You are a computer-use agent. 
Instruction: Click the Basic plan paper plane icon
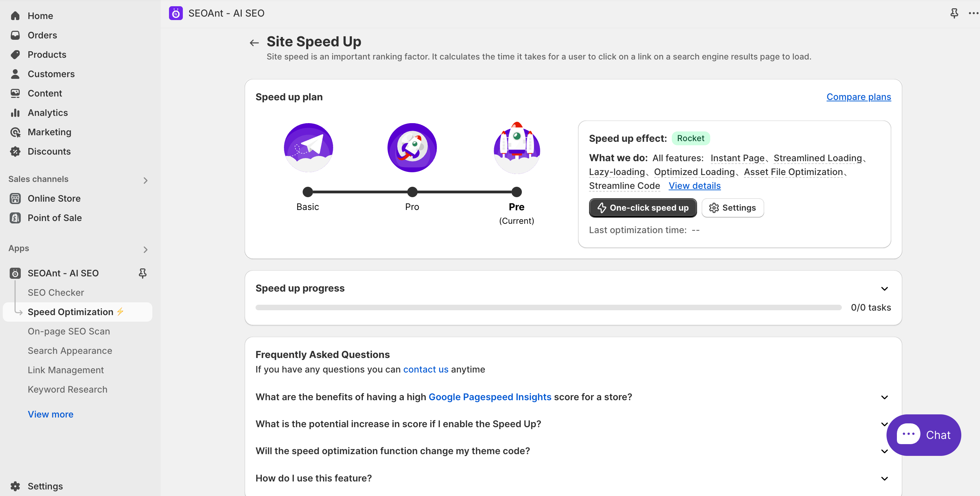[308, 147]
